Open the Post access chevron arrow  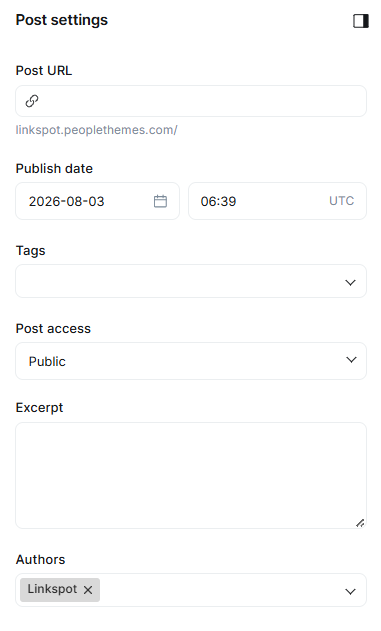351,360
